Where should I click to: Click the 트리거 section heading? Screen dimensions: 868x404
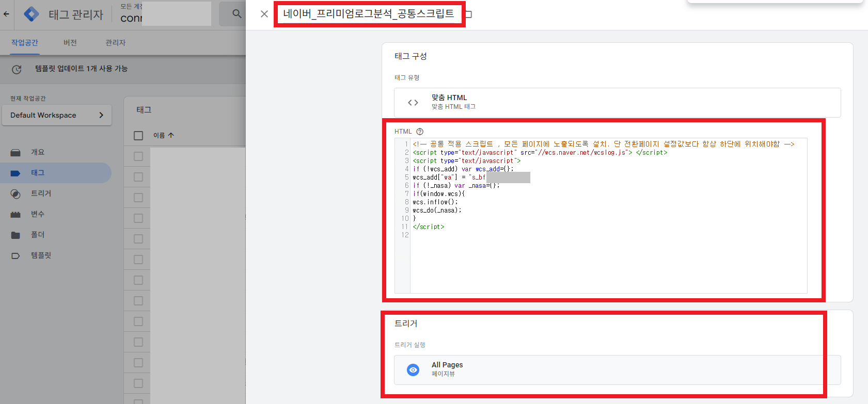pos(406,324)
